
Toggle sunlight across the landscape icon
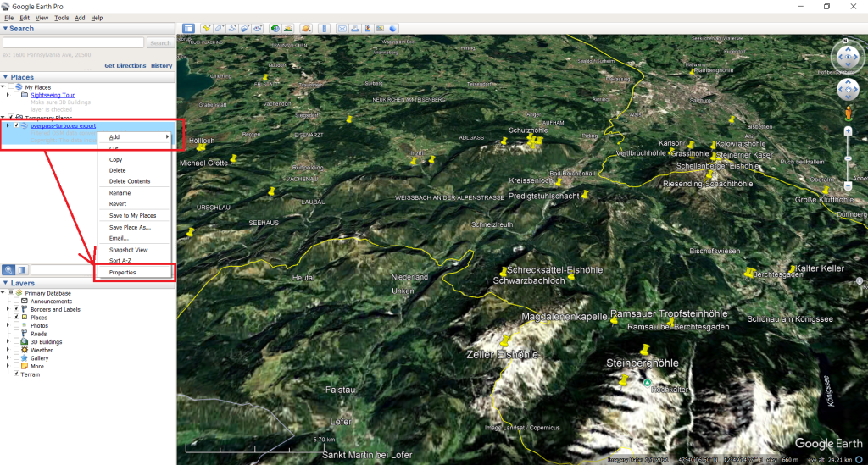pos(288,28)
